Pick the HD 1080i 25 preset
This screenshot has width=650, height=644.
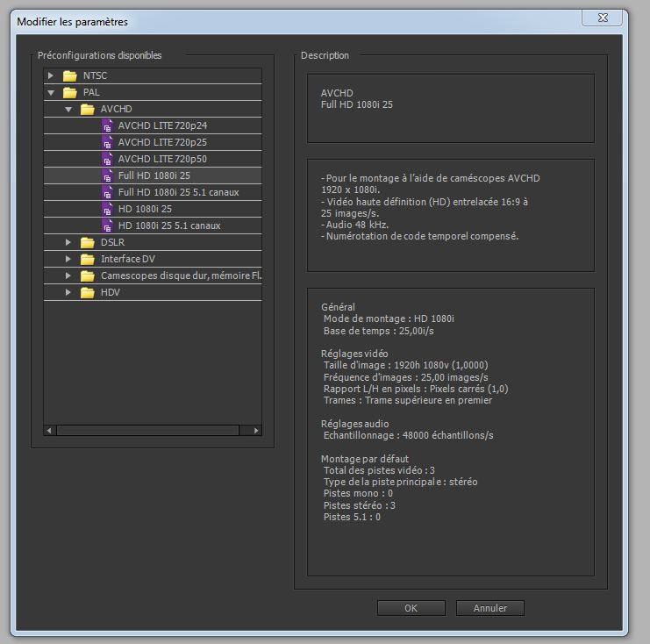click(x=145, y=209)
